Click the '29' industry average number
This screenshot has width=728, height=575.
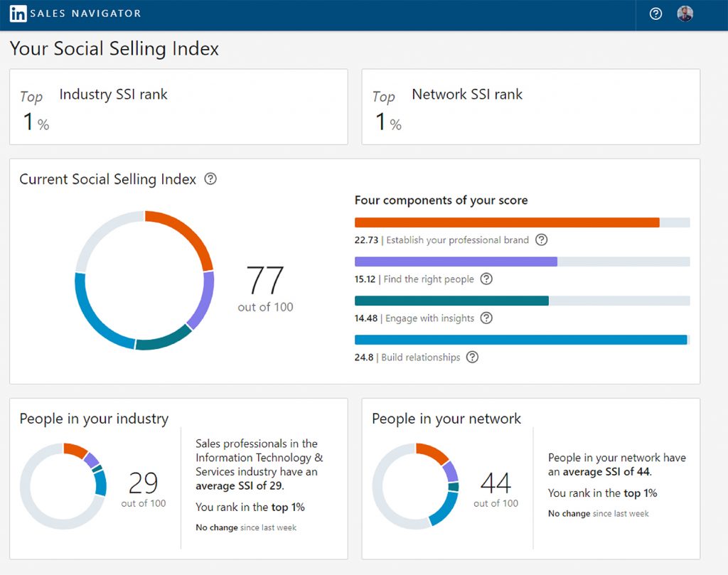coord(143,483)
